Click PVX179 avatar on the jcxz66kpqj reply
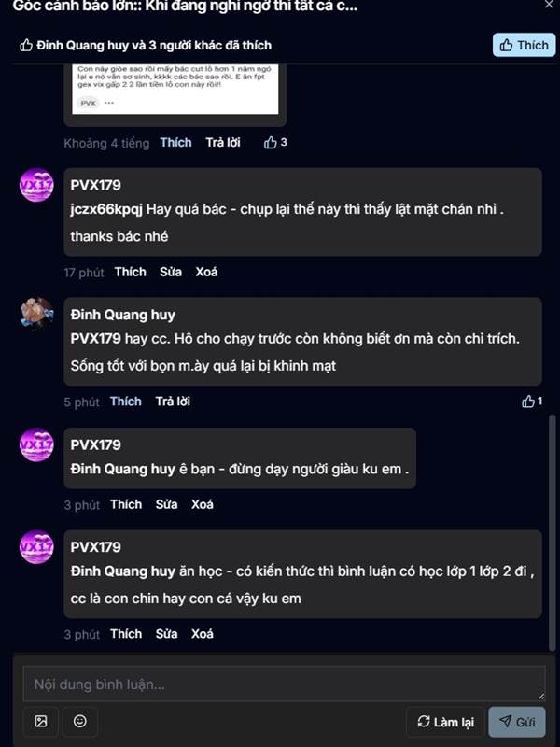 (x=36, y=185)
